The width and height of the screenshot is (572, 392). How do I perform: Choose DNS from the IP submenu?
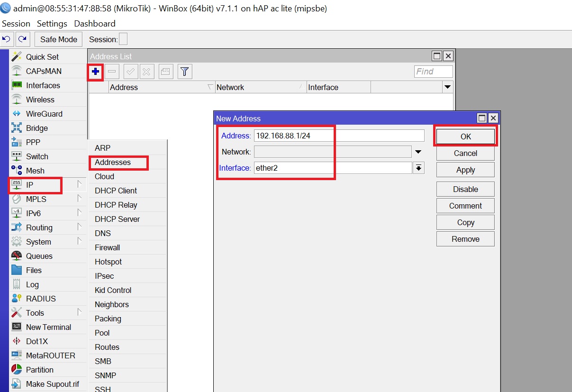(x=128, y=233)
